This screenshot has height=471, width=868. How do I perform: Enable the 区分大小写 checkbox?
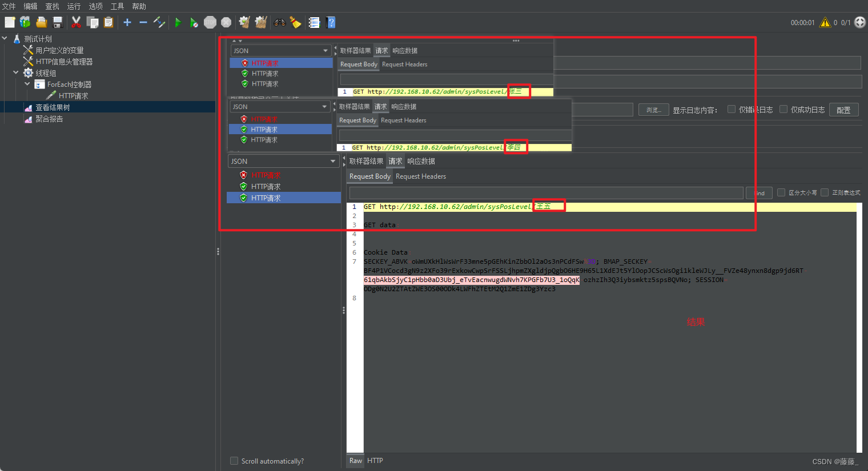coord(781,192)
